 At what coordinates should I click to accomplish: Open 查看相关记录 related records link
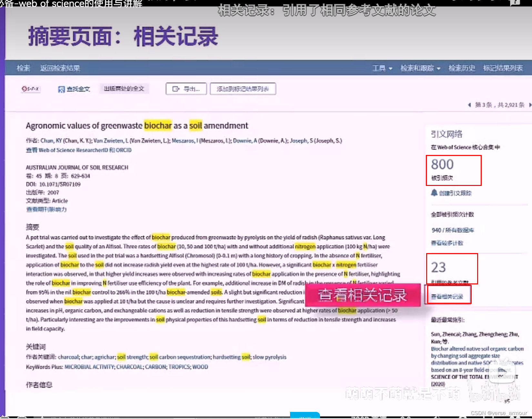447,297
